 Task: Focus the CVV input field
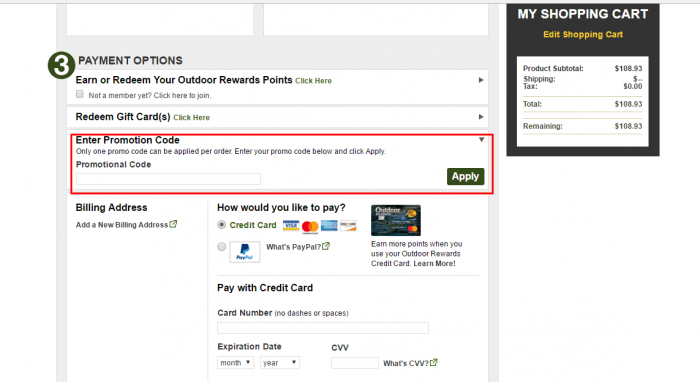[355, 363]
